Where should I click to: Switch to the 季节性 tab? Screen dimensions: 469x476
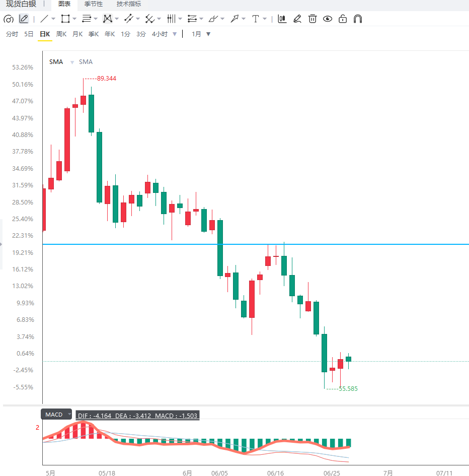(x=94, y=4)
